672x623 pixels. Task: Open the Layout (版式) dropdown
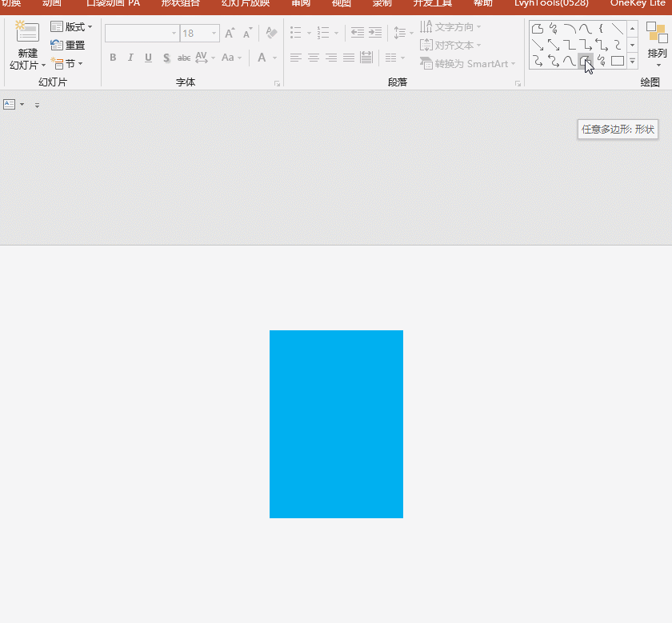click(x=71, y=26)
